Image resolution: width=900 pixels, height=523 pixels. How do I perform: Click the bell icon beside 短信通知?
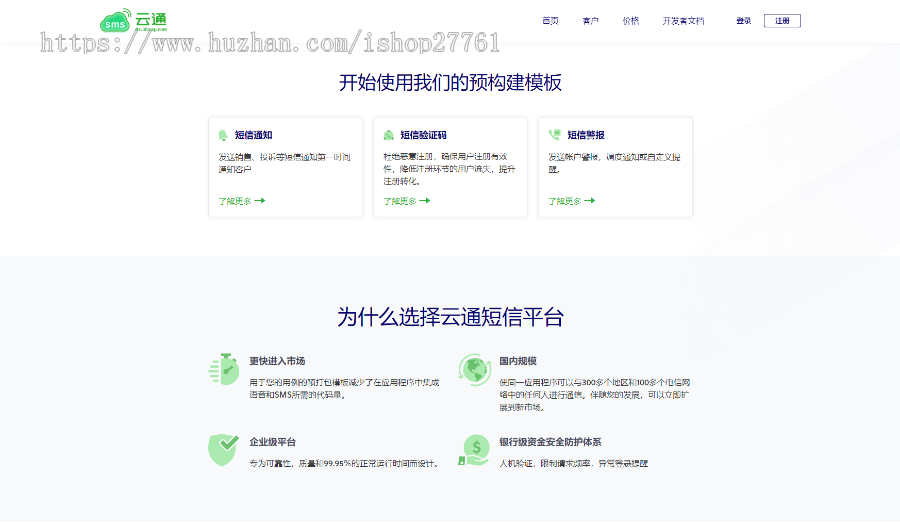pos(223,135)
